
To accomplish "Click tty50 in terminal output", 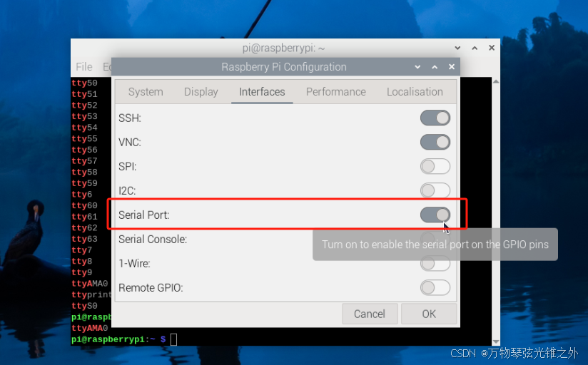I will pos(84,83).
